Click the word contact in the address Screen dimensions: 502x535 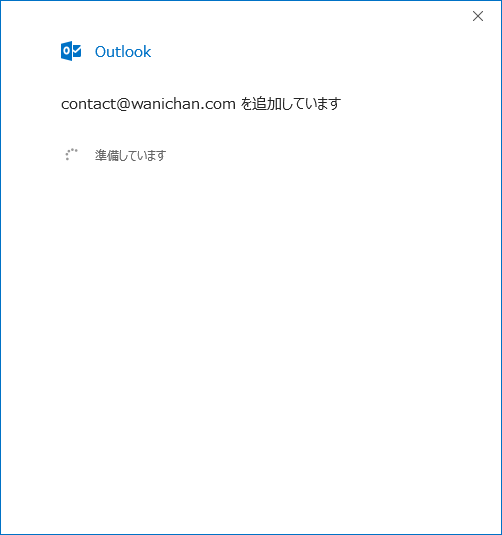pos(88,104)
